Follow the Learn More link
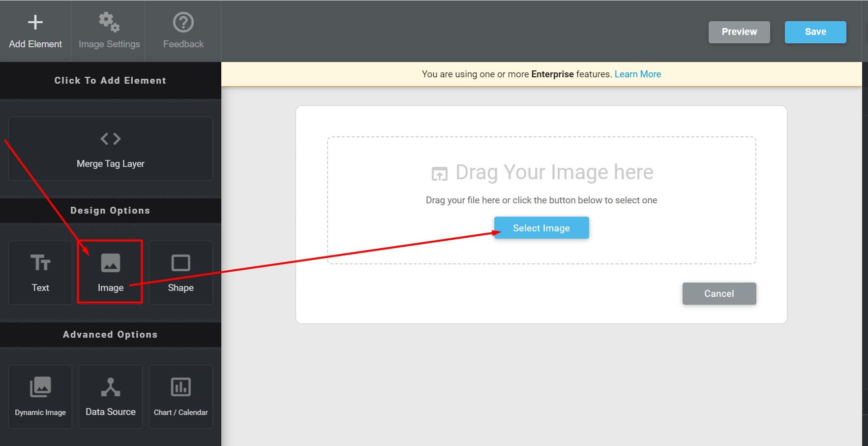 (x=637, y=74)
